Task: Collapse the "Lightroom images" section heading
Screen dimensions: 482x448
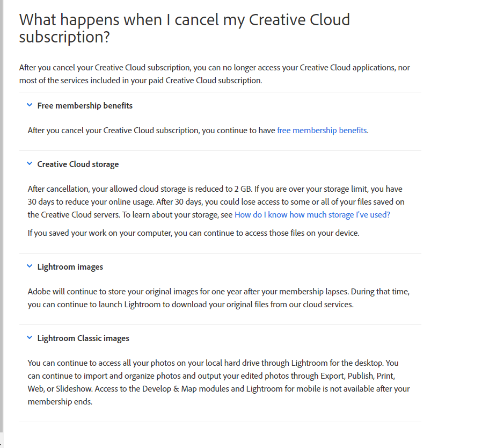Action: [x=70, y=267]
